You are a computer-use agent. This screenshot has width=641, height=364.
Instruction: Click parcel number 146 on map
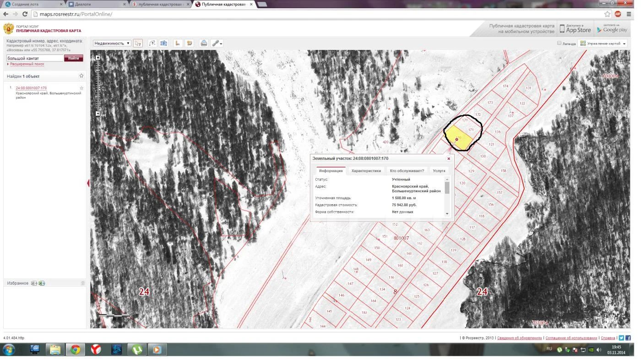pos(341,295)
